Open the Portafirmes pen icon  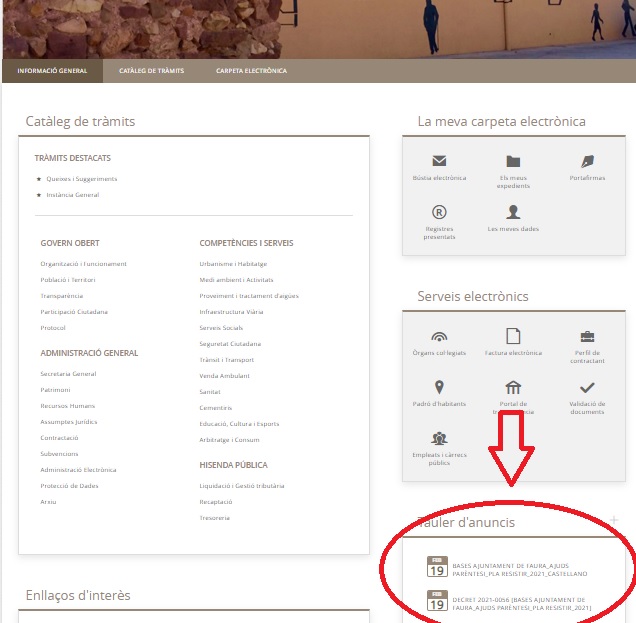click(x=587, y=161)
